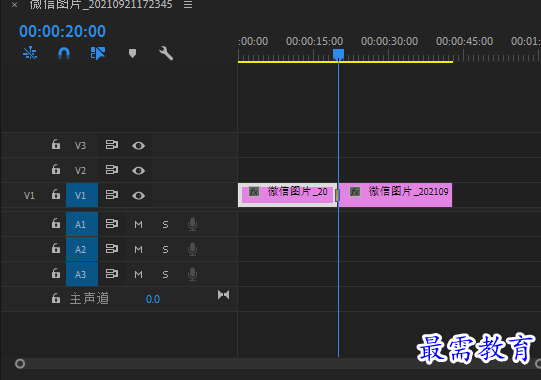Close the sequence tab with the X
Viewport: 541px width, 380px height.
14,5
